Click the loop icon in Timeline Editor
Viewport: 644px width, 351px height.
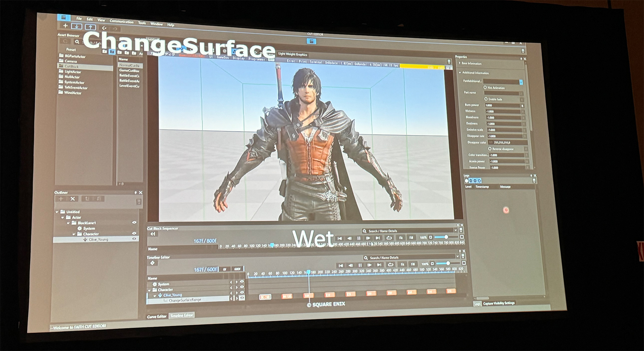pos(391,265)
